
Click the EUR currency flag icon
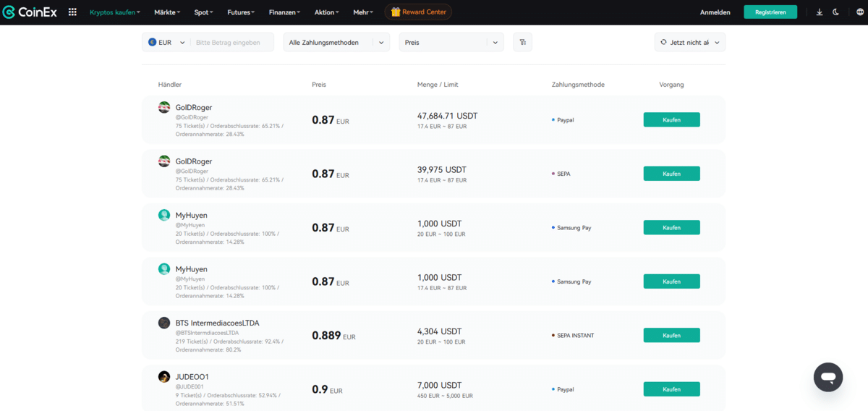[152, 42]
